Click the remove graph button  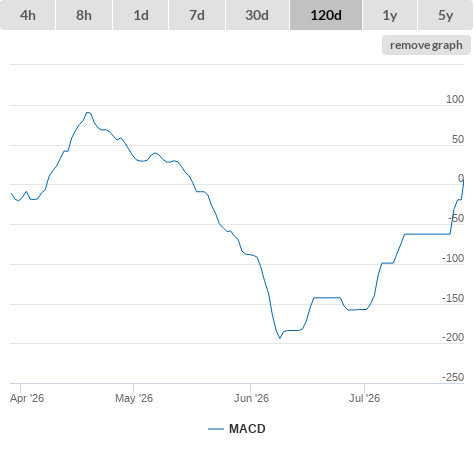426,45
